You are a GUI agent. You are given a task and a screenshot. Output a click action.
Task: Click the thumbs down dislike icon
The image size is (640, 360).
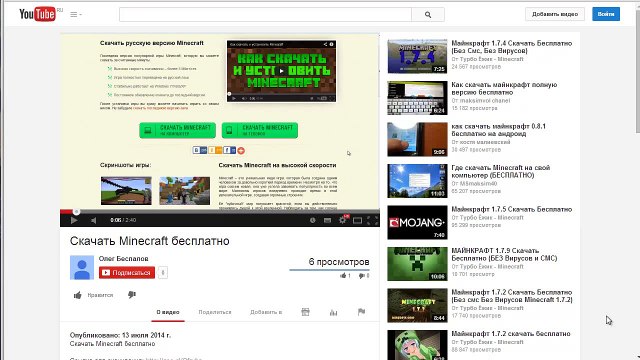[131, 294]
